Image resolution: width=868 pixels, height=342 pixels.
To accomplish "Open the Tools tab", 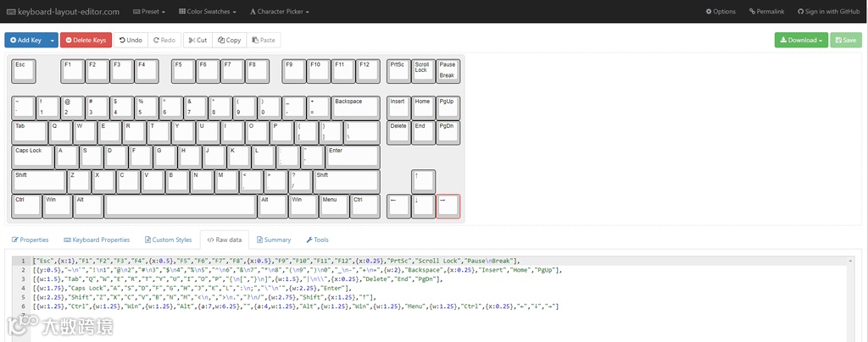I will [x=317, y=240].
